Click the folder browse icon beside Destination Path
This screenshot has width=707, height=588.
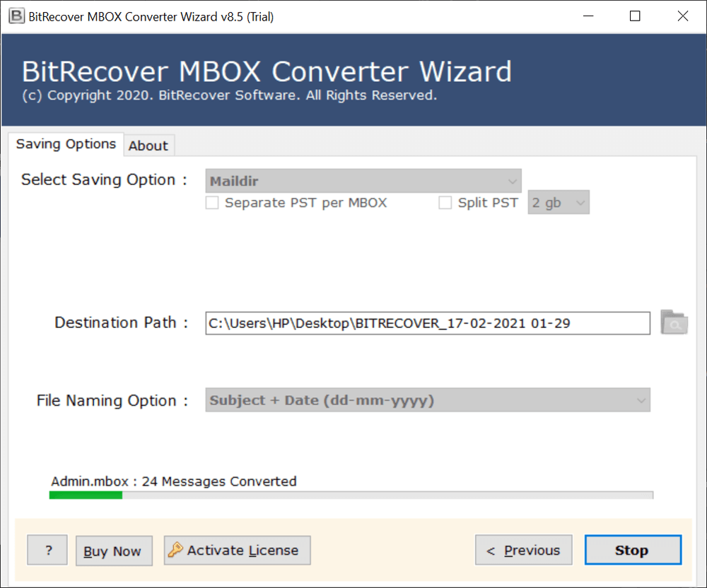click(674, 322)
